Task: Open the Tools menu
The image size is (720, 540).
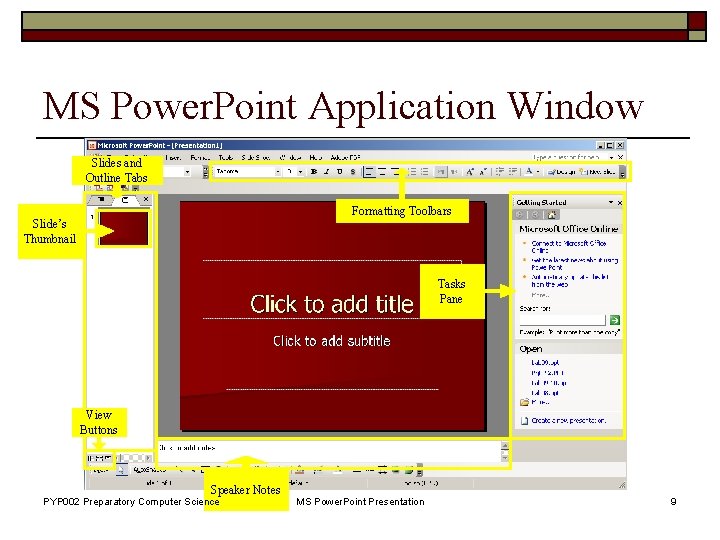Action: pos(225,158)
